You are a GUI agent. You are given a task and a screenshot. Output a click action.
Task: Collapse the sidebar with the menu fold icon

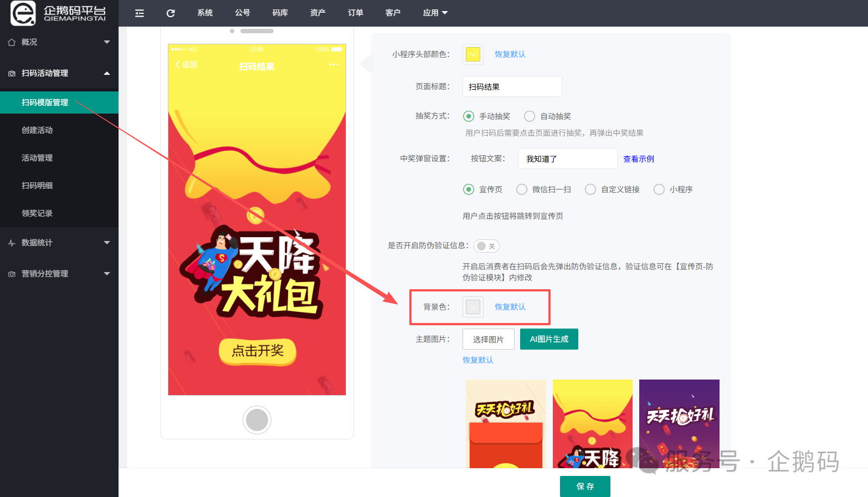click(140, 13)
